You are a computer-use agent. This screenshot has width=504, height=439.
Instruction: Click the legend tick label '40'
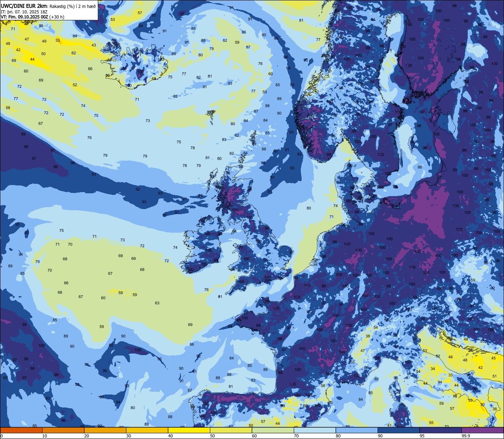[170, 436]
